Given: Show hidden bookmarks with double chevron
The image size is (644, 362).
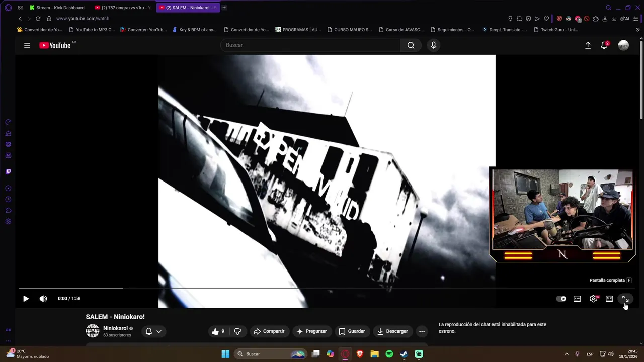Looking at the screenshot, I should click(638, 30).
